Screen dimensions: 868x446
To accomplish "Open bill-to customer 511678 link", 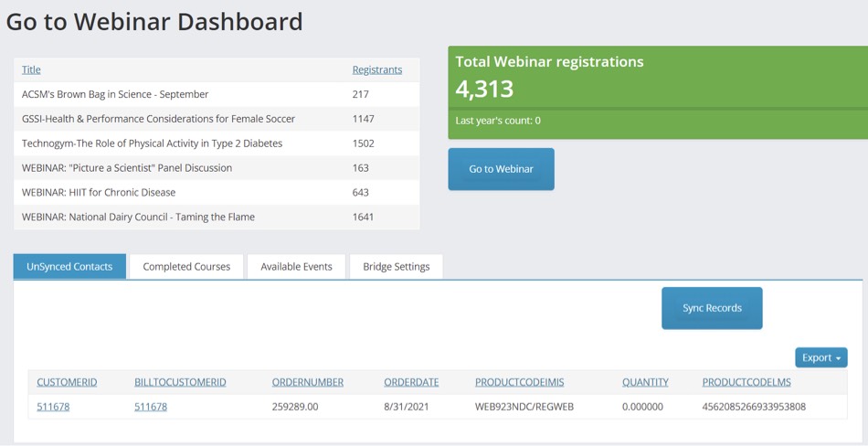I will (151, 407).
